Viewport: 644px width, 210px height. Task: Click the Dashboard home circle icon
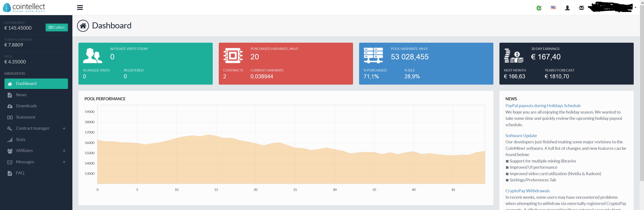pos(83,26)
